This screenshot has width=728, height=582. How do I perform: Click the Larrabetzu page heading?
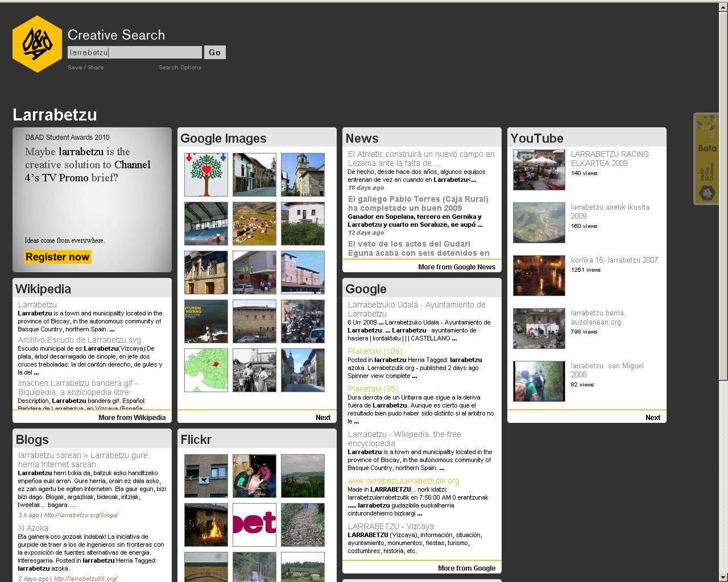55,115
